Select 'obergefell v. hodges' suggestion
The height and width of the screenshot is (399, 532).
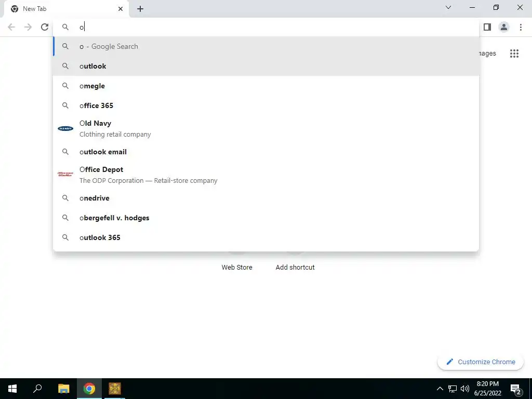(266, 218)
